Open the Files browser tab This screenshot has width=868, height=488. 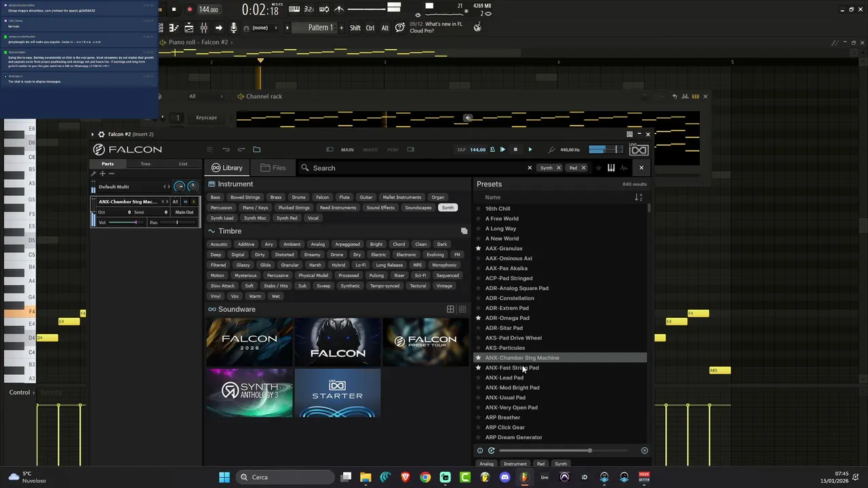273,168
